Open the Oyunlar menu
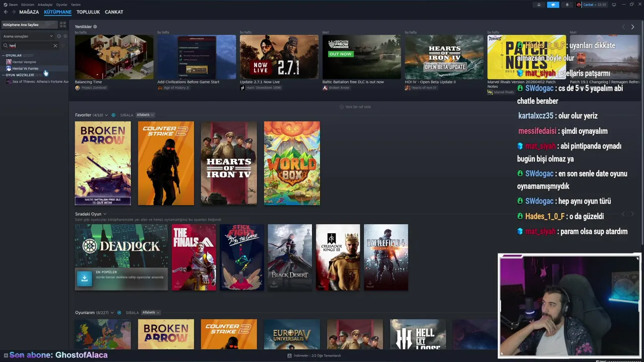Image resolution: width=644 pixels, height=362 pixels. point(62,5)
